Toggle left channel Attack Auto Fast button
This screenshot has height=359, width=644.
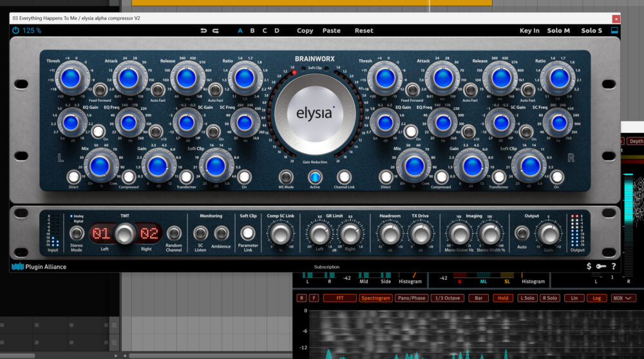point(157,89)
